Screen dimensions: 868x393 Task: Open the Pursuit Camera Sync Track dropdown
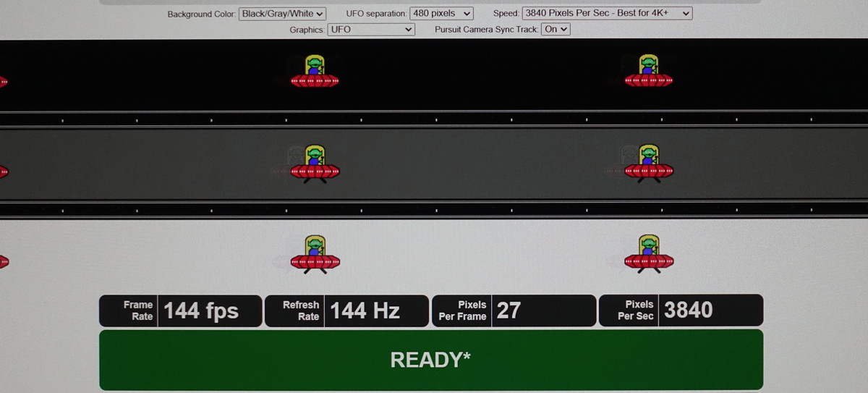click(x=556, y=29)
